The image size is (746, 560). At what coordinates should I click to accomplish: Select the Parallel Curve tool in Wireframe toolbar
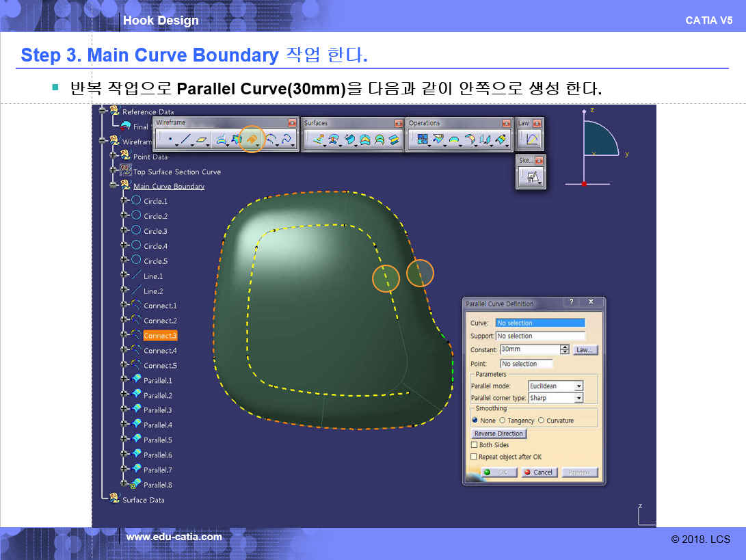[252, 139]
